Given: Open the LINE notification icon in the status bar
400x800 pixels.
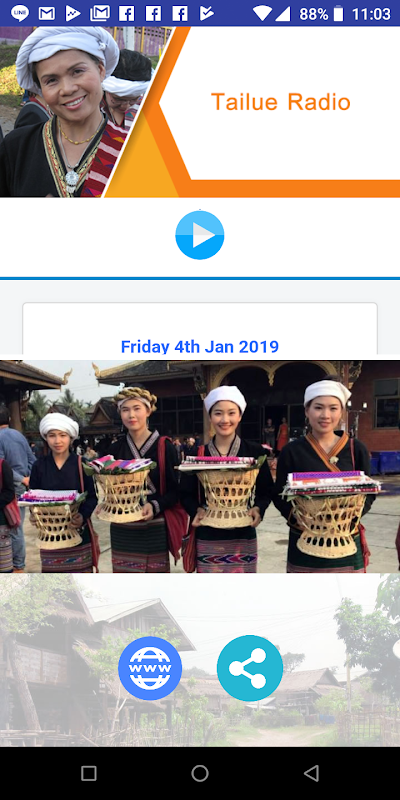Looking at the screenshot, I should click(20, 13).
